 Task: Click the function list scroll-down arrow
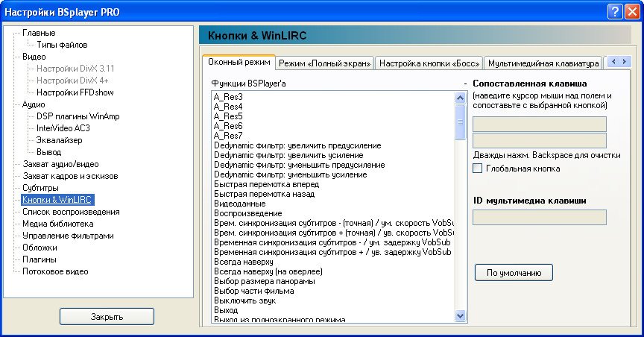(460, 316)
